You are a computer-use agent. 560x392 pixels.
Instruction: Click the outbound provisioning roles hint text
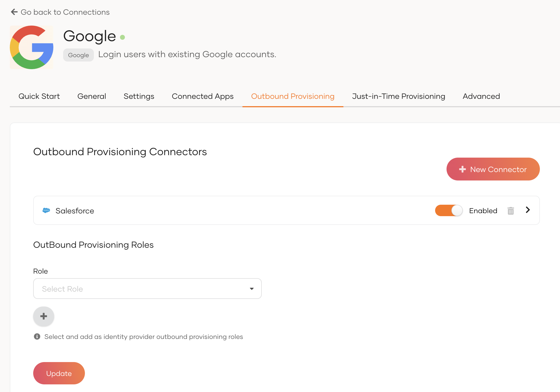(144, 337)
